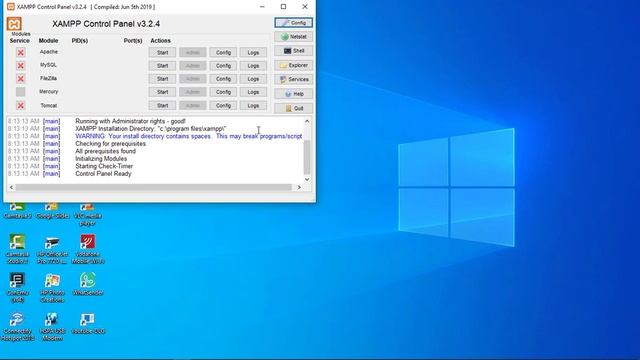Screen dimensions: 640x360
Task: Click the 'All prerequisites found' log entry
Action: click(x=105, y=151)
